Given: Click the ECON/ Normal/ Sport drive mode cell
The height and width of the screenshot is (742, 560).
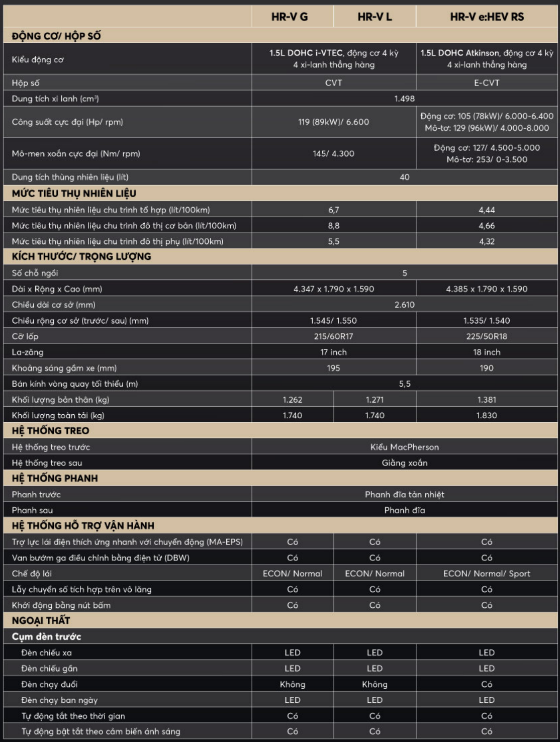Looking at the screenshot, I should [487, 574].
